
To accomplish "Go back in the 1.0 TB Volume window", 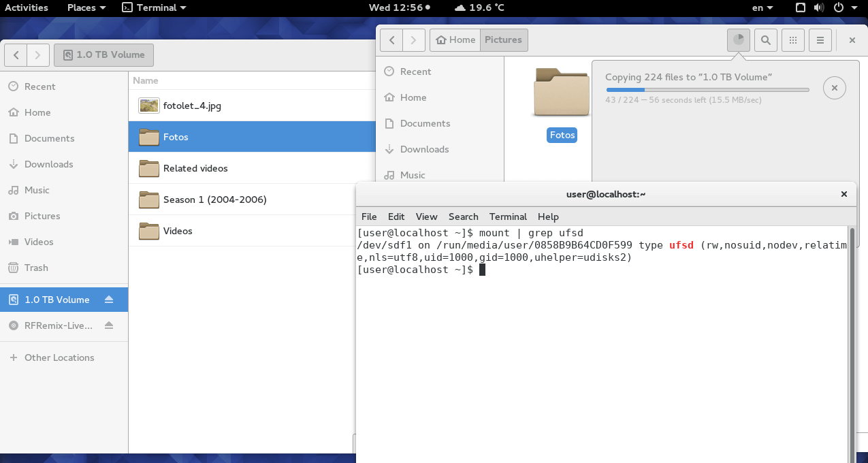I will click(x=16, y=55).
